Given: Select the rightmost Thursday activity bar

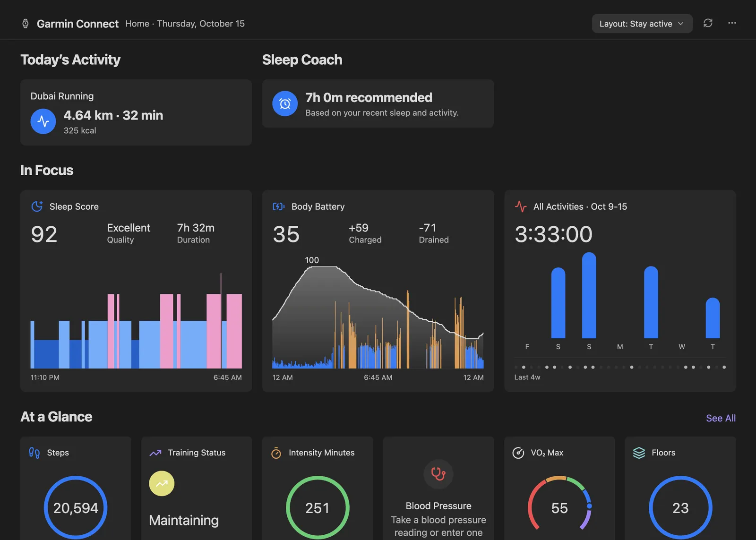Looking at the screenshot, I should (713, 318).
